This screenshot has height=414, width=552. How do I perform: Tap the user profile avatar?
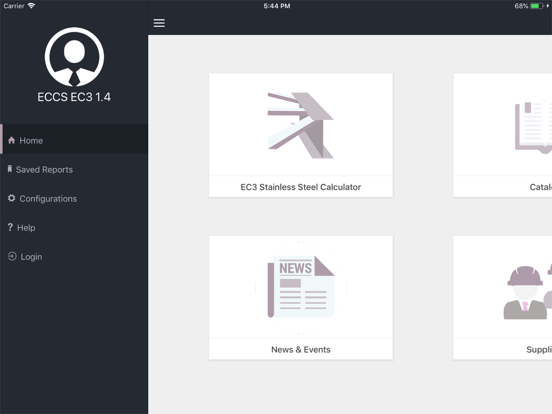pyautogui.click(x=74, y=57)
